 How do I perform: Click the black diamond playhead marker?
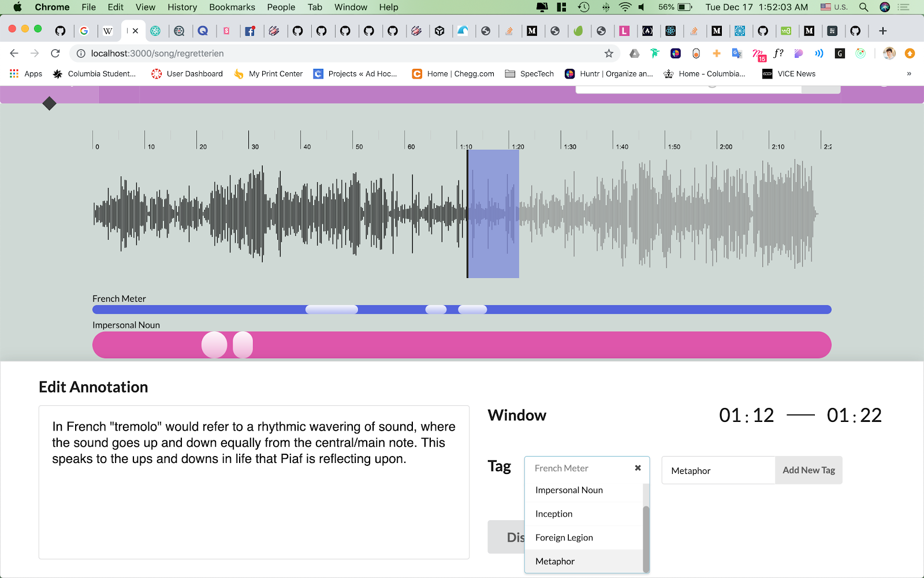(49, 103)
